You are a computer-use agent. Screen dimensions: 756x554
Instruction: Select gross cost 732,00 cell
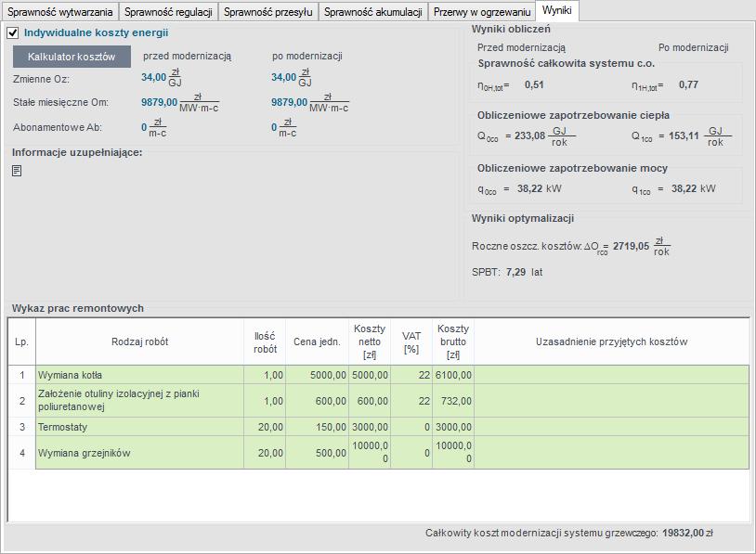click(x=453, y=400)
